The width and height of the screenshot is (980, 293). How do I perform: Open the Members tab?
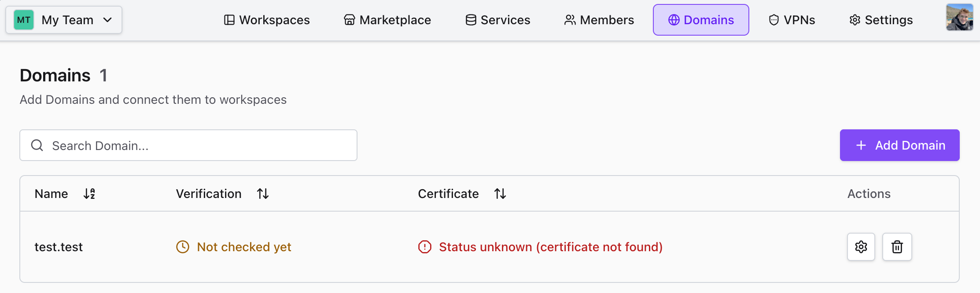click(x=599, y=20)
